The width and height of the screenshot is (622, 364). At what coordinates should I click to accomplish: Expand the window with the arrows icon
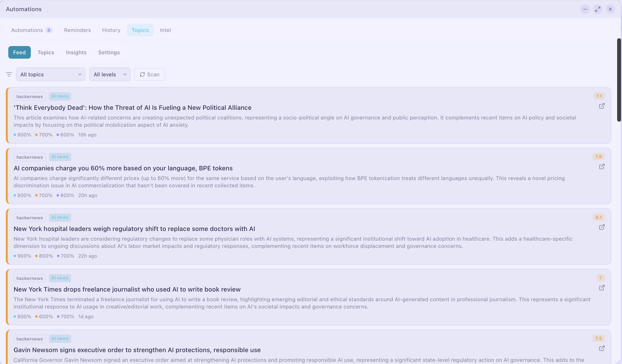597,9
